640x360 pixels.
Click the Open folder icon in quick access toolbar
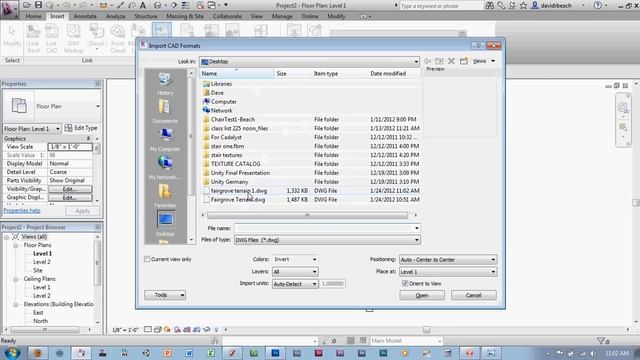click(x=27, y=5)
